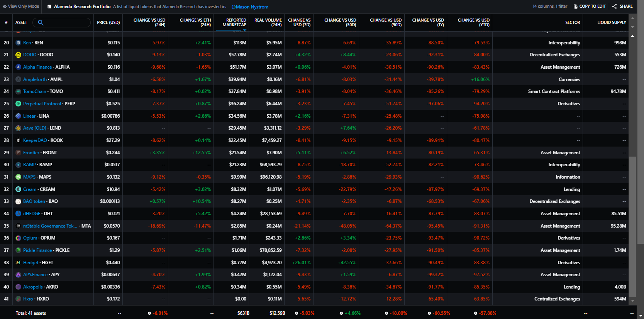Image resolution: width=644 pixels, height=319 pixels.
Task: Open the 14 columns, 1 filter settings
Action: coord(550,7)
